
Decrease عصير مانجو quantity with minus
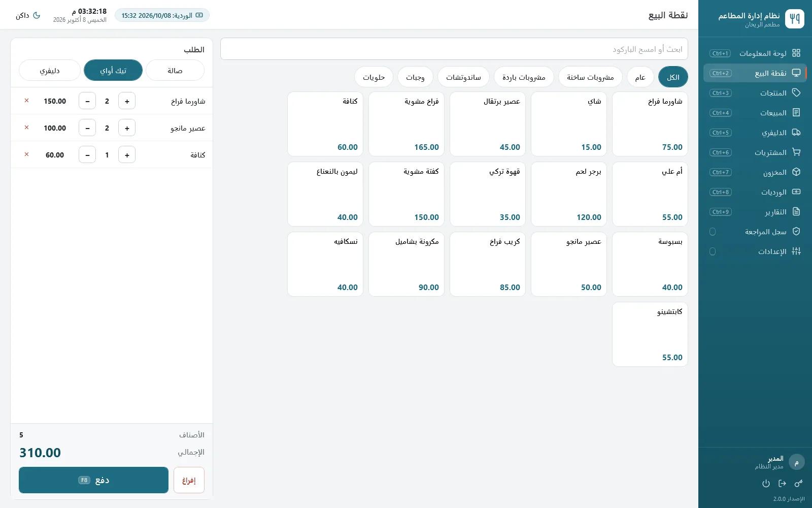(x=87, y=128)
